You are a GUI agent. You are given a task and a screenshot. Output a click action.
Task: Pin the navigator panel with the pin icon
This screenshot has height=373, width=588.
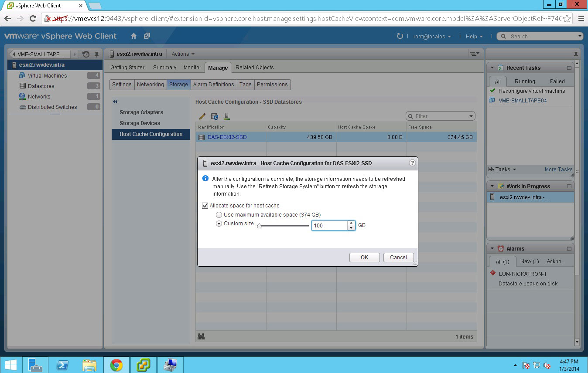(x=96, y=54)
